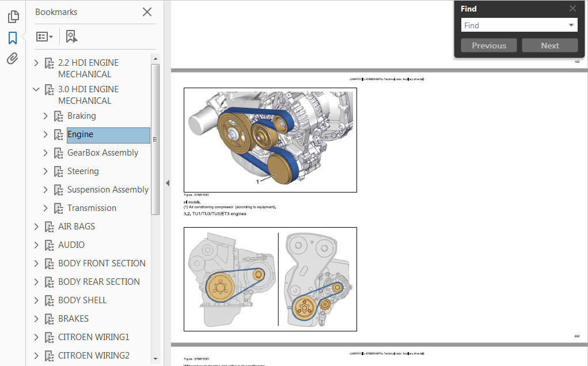This screenshot has width=588, height=366.
Task: Select the Bookmarks panel icon
Action: [x=13, y=38]
